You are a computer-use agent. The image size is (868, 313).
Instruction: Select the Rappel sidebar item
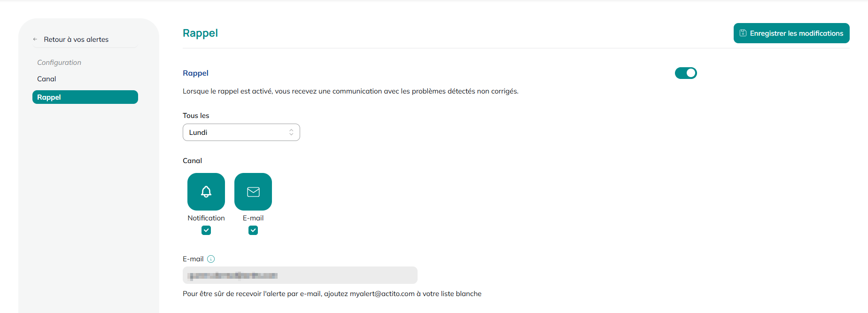(85, 97)
